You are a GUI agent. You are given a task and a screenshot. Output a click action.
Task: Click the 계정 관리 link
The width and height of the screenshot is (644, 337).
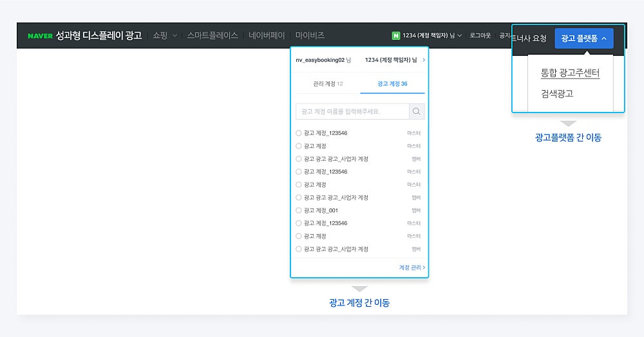click(x=412, y=268)
